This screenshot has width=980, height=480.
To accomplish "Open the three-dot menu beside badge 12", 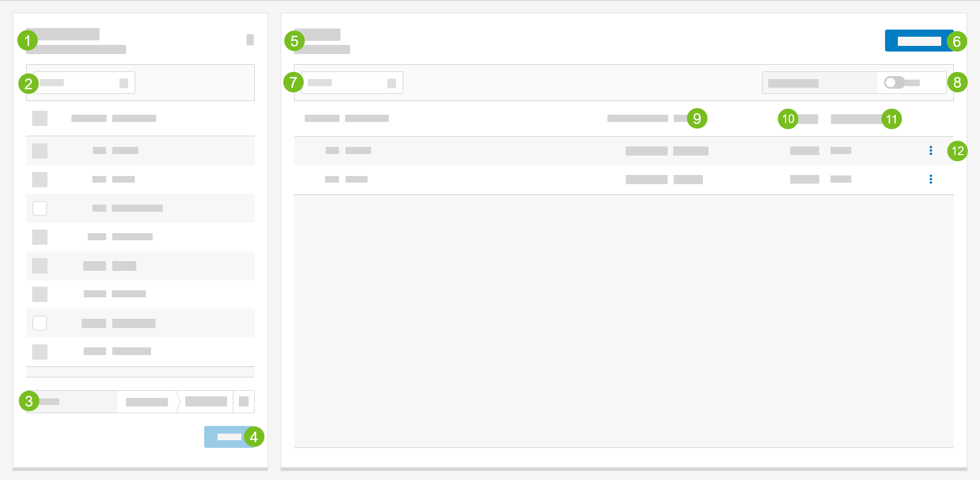I will [x=930, y=150].
